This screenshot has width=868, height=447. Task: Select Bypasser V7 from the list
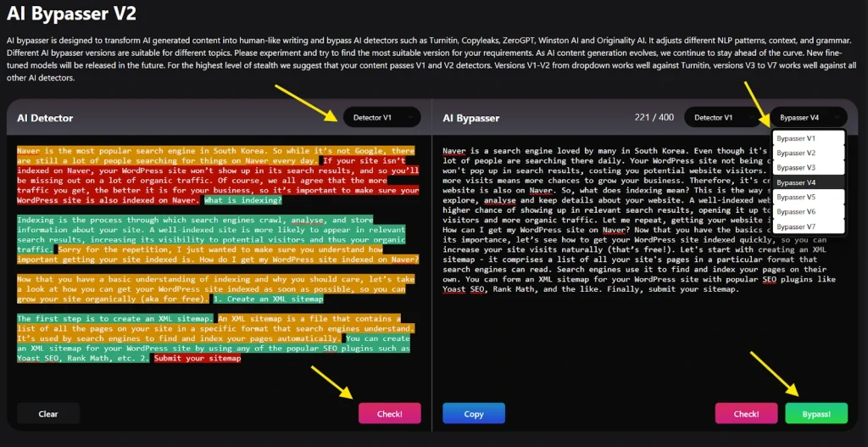[809, 226]
